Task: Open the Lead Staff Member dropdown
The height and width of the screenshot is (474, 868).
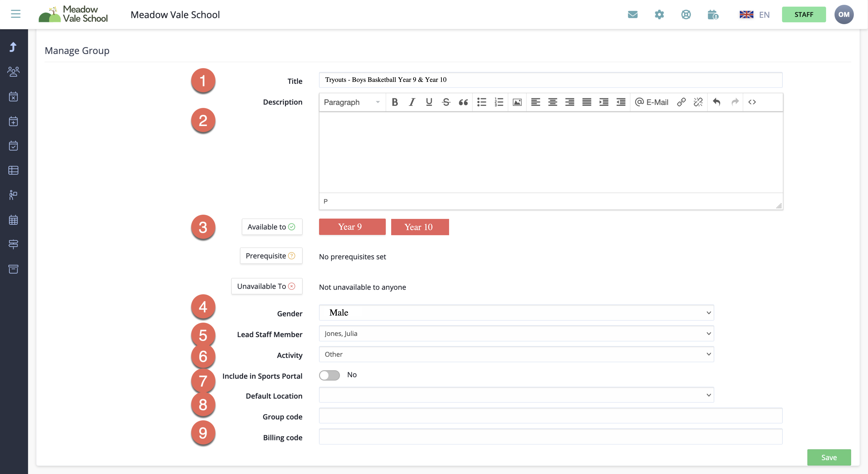Action: tap(516, 333)
